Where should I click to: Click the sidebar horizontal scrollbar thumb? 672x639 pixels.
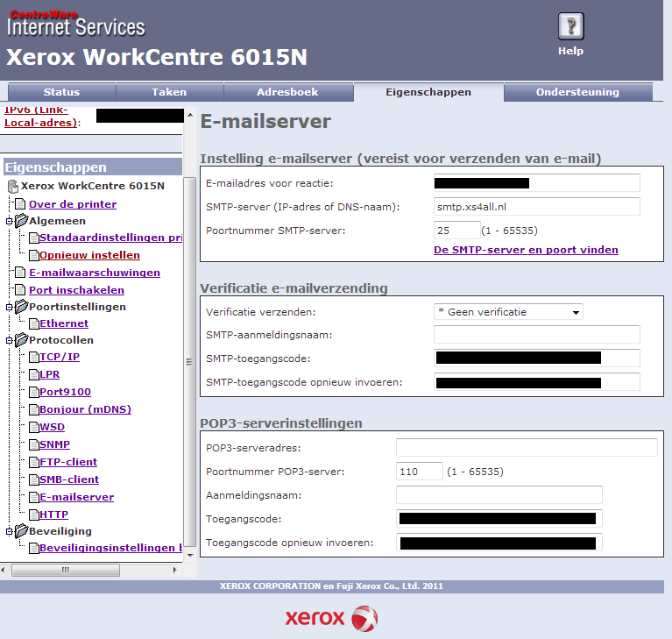pos(66,570)
